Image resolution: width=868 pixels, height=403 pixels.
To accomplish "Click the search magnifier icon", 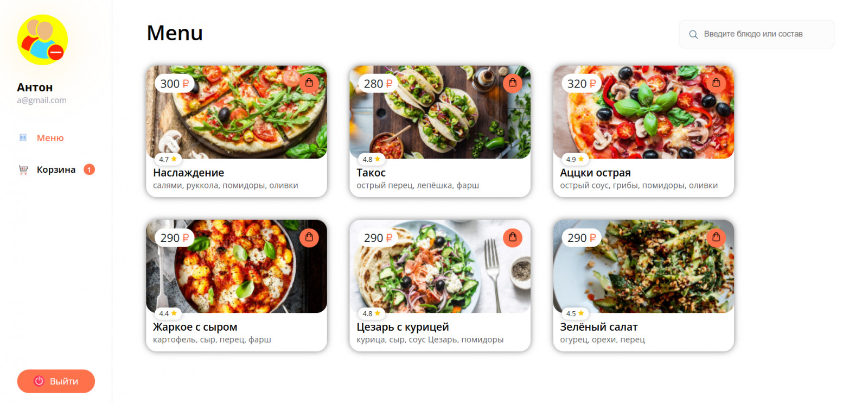I will (693, 34).
